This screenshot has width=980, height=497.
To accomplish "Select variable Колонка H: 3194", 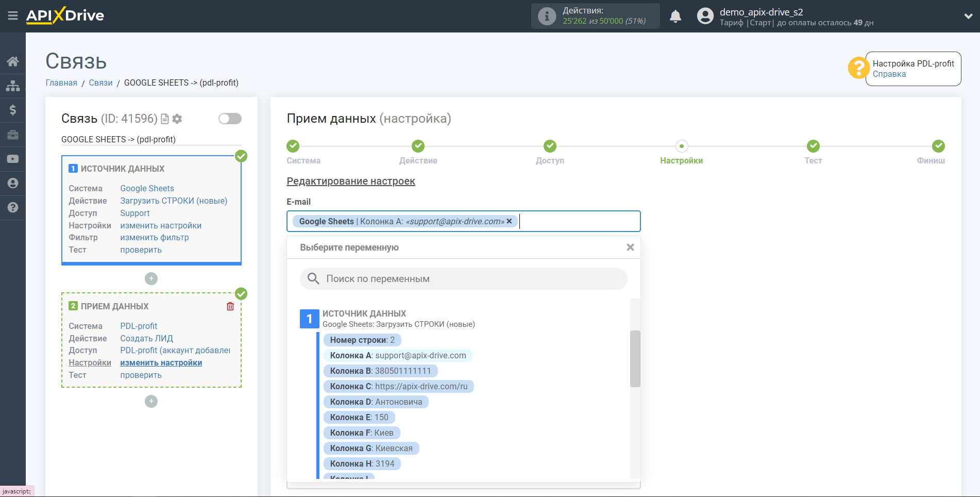I will tap(362, 464).
